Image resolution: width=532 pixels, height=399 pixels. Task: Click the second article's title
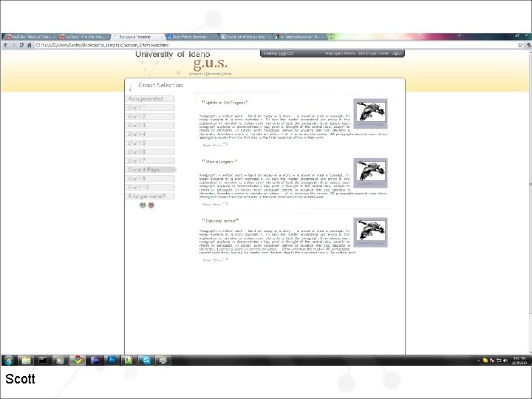[219, 162]
